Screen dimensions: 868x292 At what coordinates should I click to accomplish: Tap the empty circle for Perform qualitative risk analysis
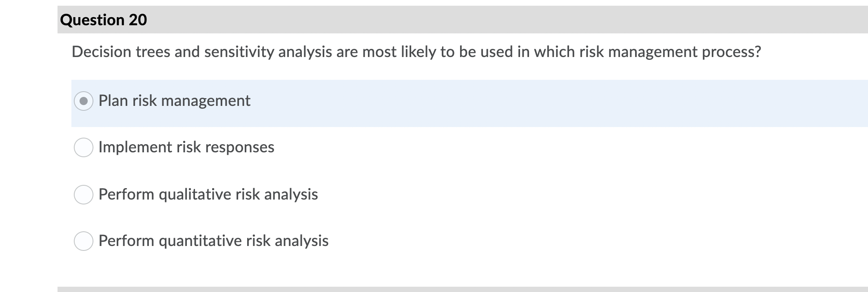click(84, 194)
